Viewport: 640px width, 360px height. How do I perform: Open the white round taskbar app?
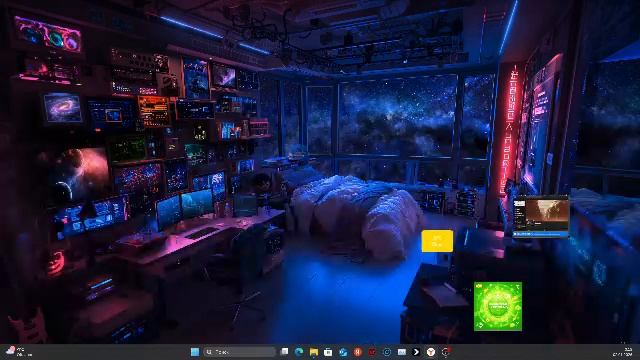[x=431, y=352]
